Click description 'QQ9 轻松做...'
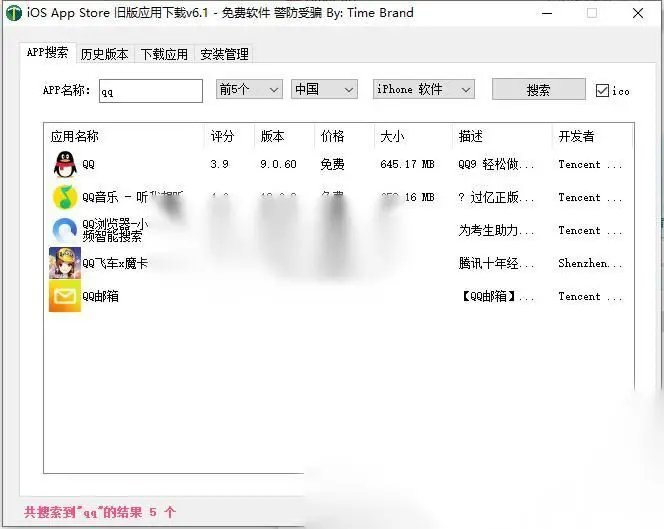Viewport: 664px width, 529px height. 496,164
